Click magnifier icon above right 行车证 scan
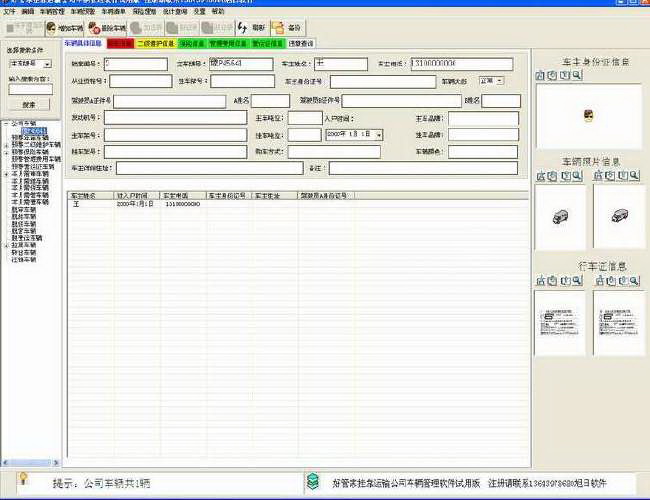The height and width of the screenshot is (500, 650). (x=634, y=281)
